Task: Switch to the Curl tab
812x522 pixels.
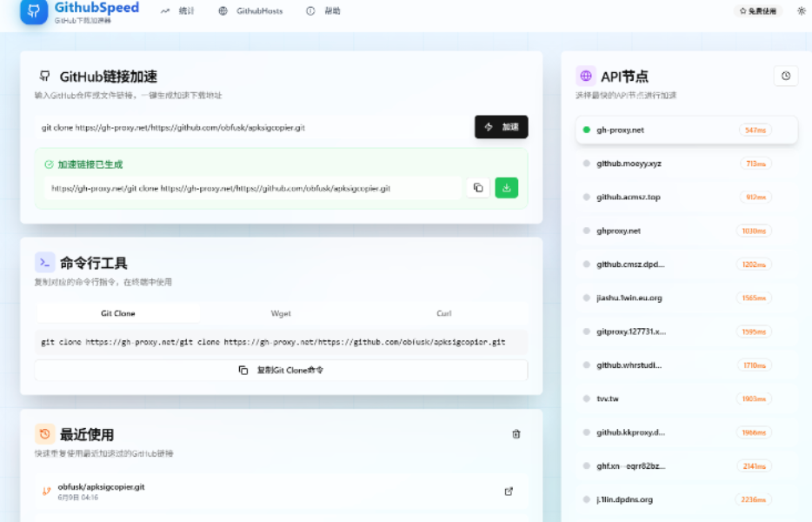Action: tap(443, 313)
